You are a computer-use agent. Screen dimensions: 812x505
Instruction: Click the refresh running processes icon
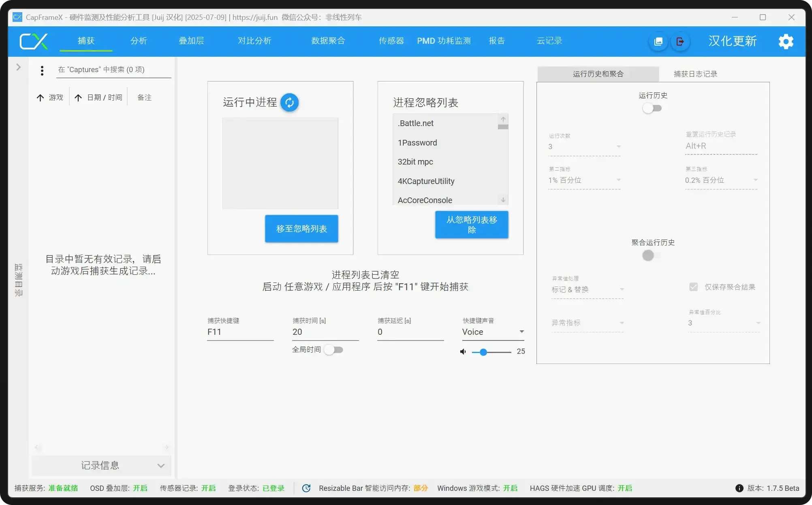point(289,103)
